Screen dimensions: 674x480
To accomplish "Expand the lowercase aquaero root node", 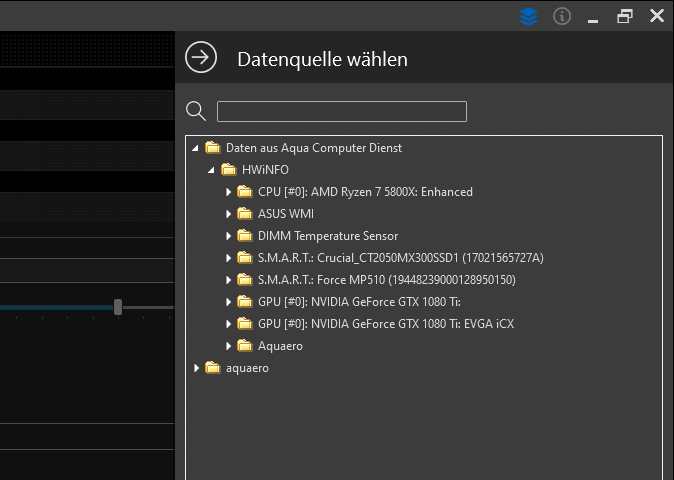I will click(x=196, y=368).
